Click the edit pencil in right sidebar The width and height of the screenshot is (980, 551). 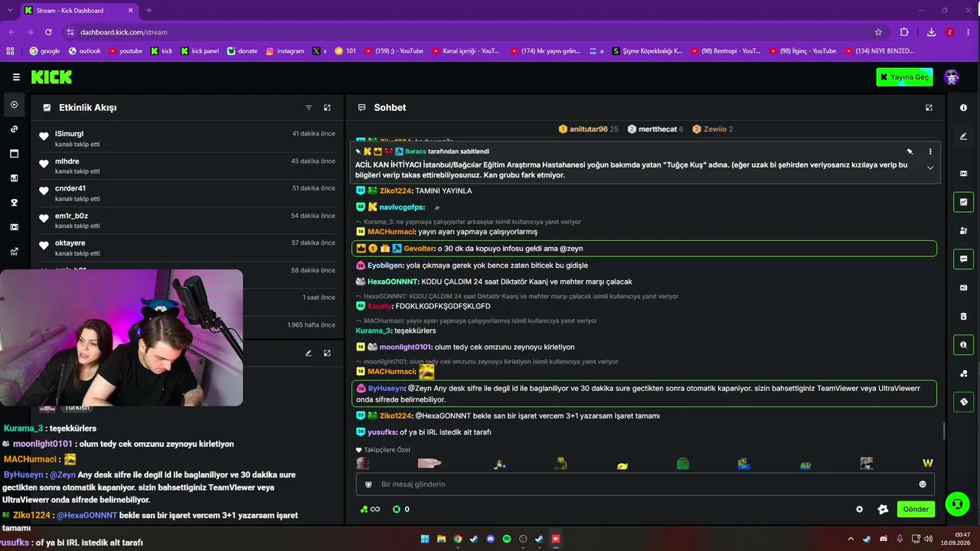pyautogui.click(x=963, y=137)
